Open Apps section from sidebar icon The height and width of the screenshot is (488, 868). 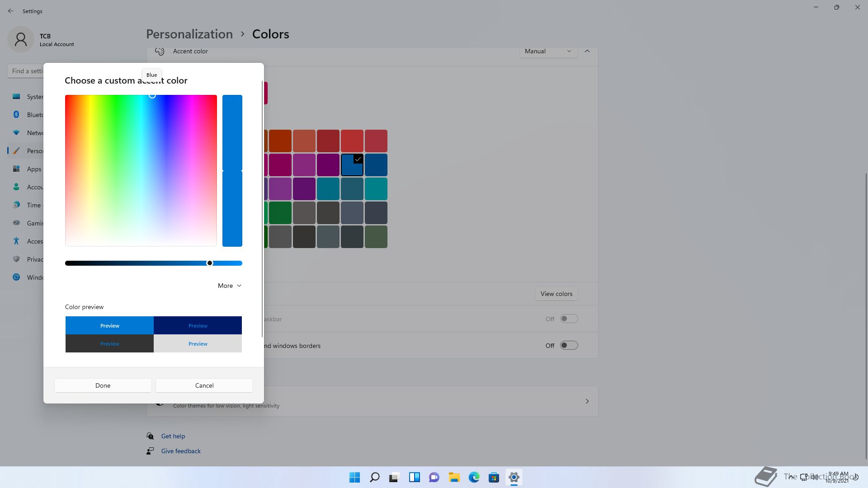[x=16, y=169]
